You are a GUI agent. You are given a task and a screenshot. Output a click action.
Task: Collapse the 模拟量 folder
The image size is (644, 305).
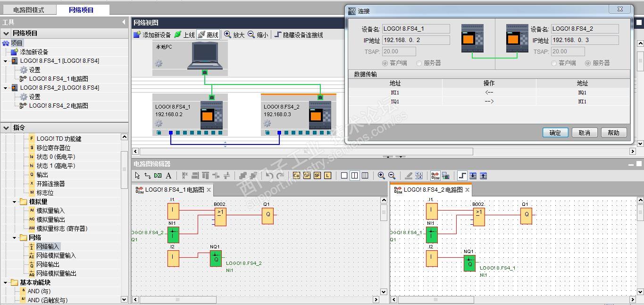[x=15, y=202]
